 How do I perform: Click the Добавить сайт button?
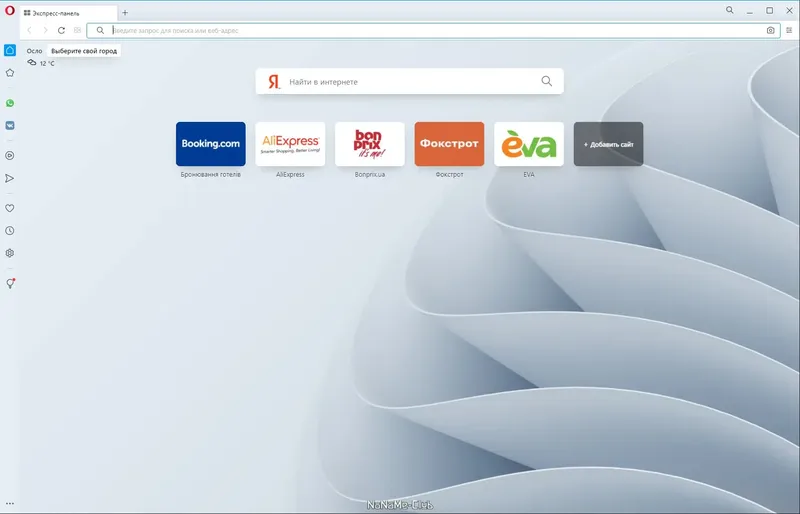point(609,144)
